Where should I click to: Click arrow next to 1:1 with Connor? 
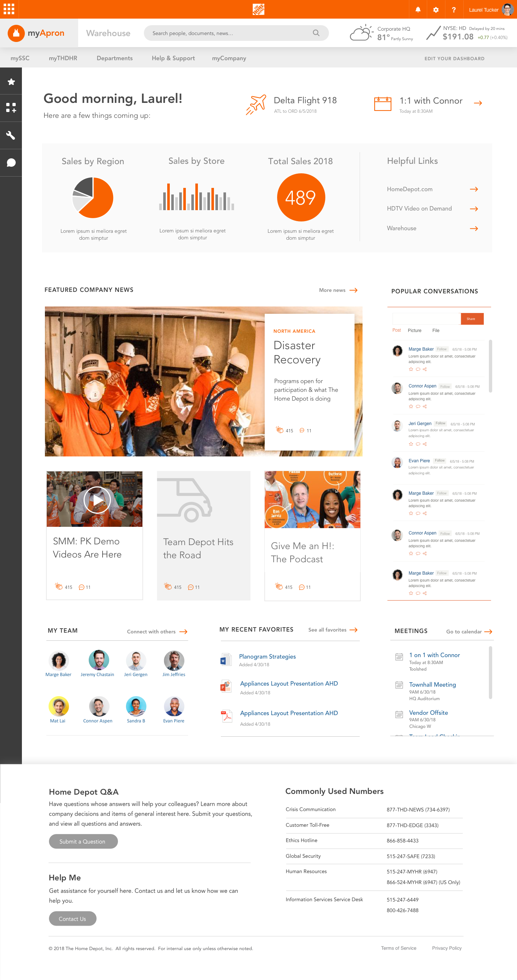(x=478, y=103)
